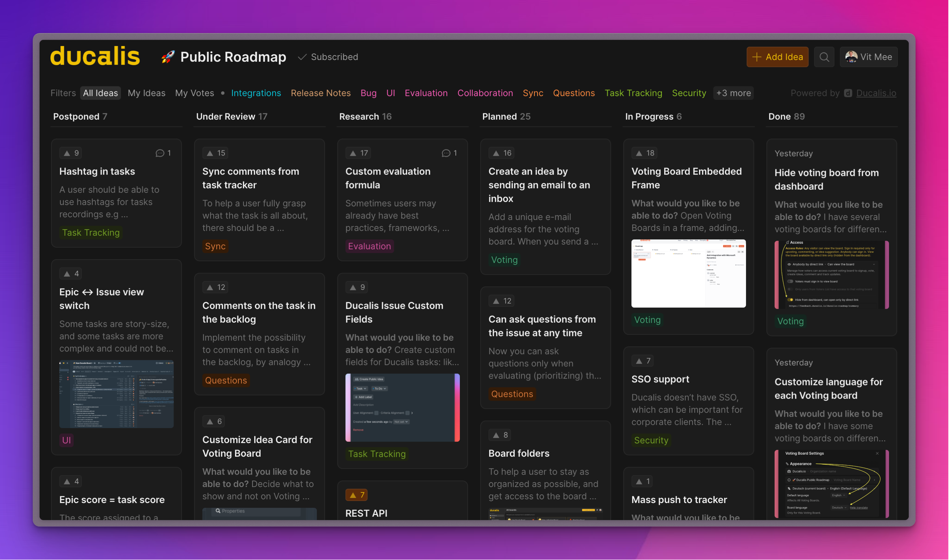Switch to the My Ideas tab
Image resolution: width=949 pixels, height=560 pixels.
coord(146,93)
